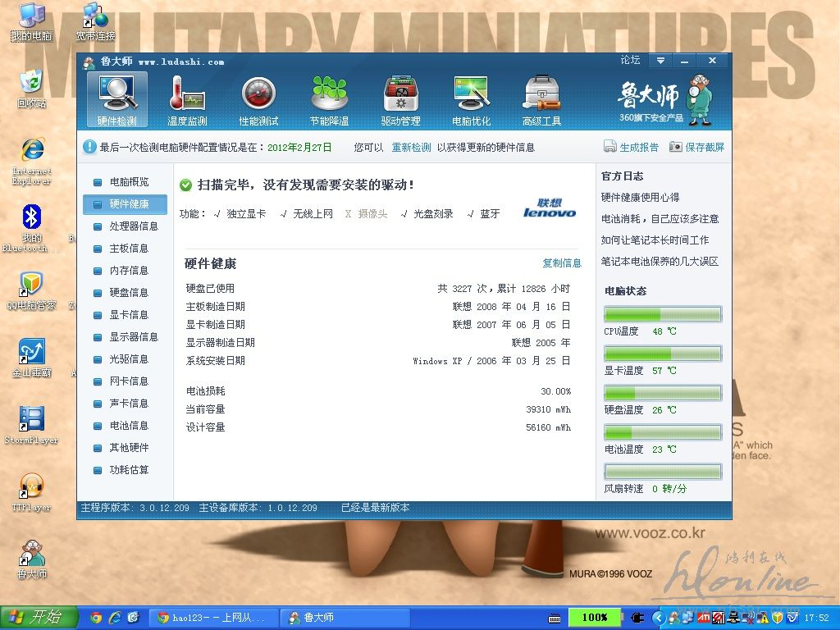
Task: Click the 开始 Start button on taskbar
Action: point(38,617)
